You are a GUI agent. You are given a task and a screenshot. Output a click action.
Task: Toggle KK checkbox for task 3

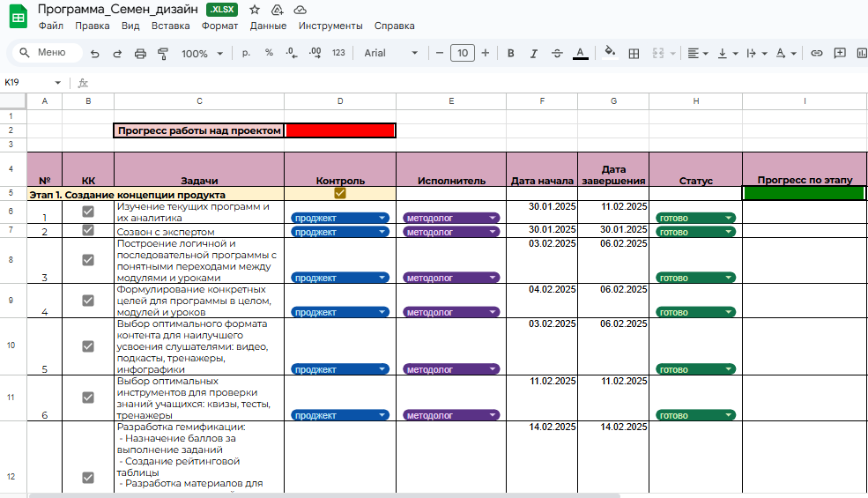(x=88, y=260)
